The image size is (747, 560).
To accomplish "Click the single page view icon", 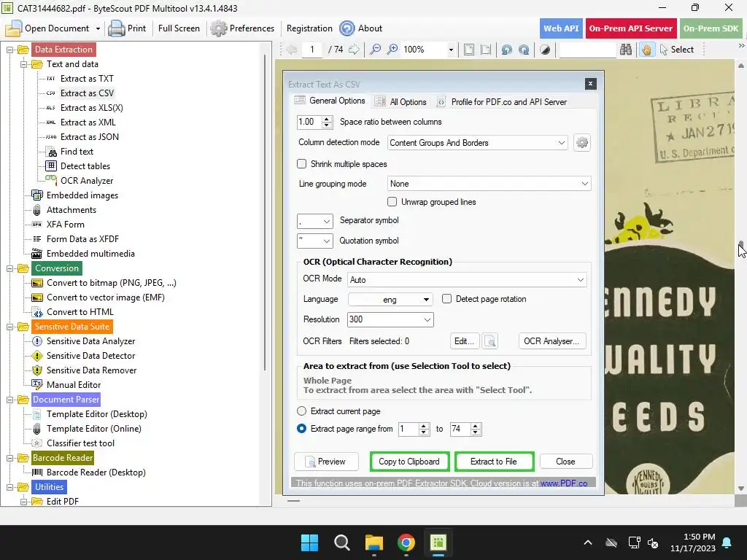I will click(x=469, y=50).
